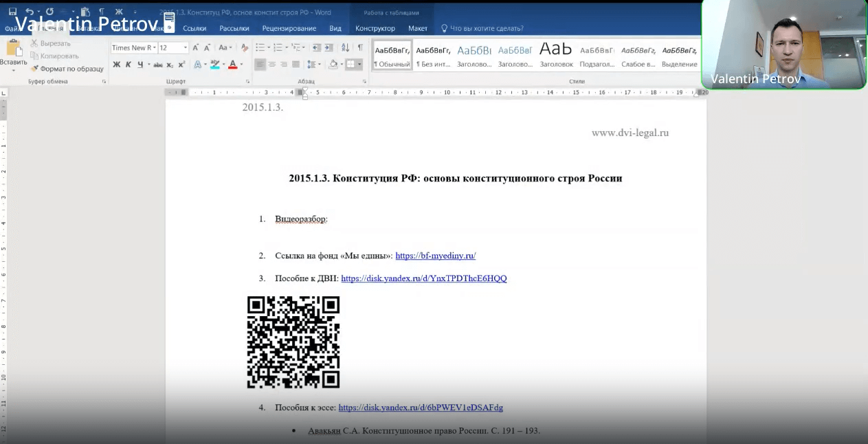Expand the borders dropdown arrow
The width and height of the screenshot is (868, 444).
pyautogui.click(x=359, y=65)
